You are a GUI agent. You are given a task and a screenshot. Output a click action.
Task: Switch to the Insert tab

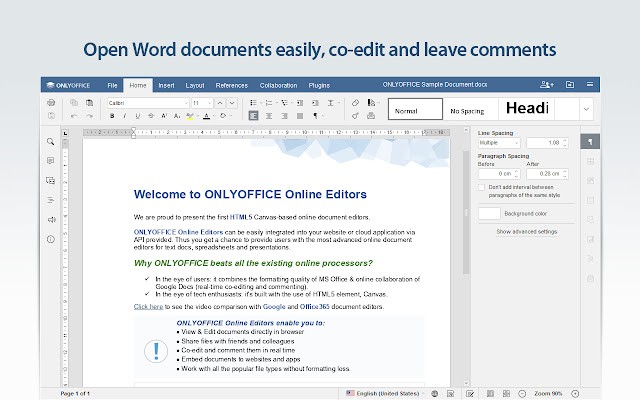pyautogui.click(x=166, y=85)
